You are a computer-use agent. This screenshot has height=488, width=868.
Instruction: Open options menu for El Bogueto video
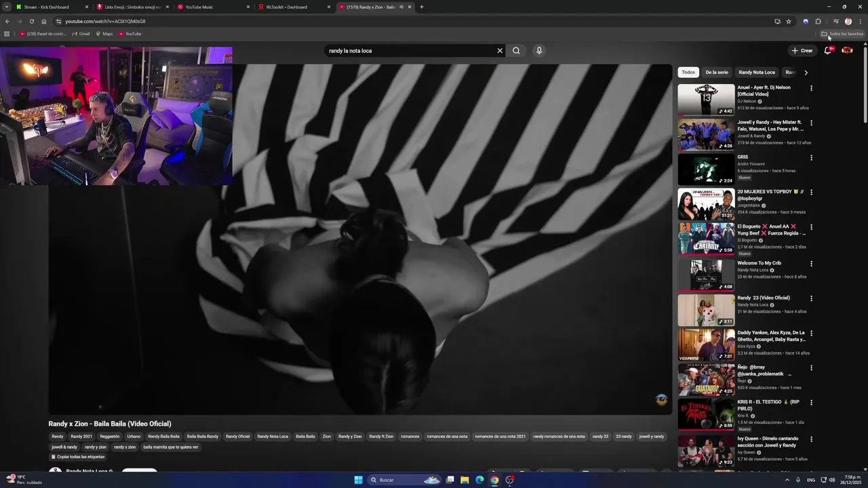click(811, 228)
